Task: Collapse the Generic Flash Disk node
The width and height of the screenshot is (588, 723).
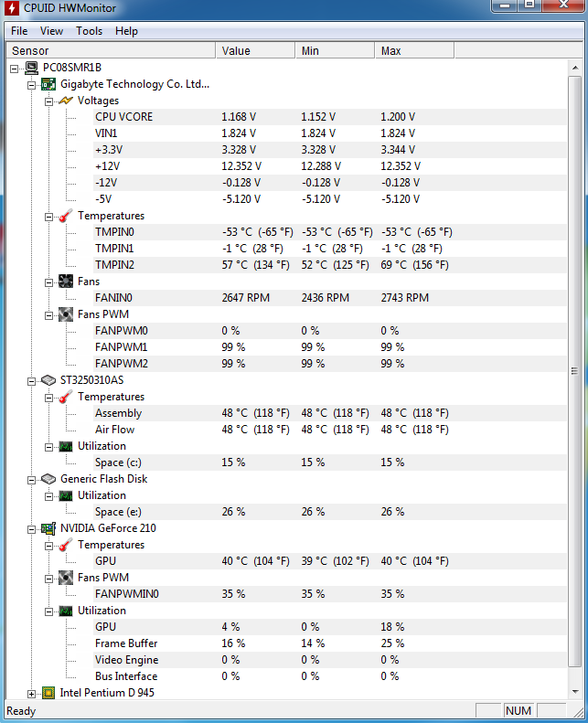Action: click(x=31, y=480)
